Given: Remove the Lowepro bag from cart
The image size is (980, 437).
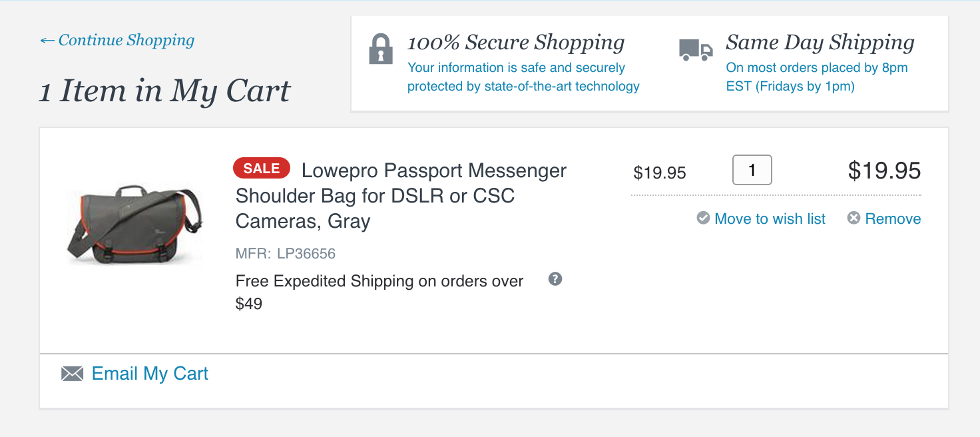Looking at the screenshot, I should pyautogui.click(x=893, y=218).
